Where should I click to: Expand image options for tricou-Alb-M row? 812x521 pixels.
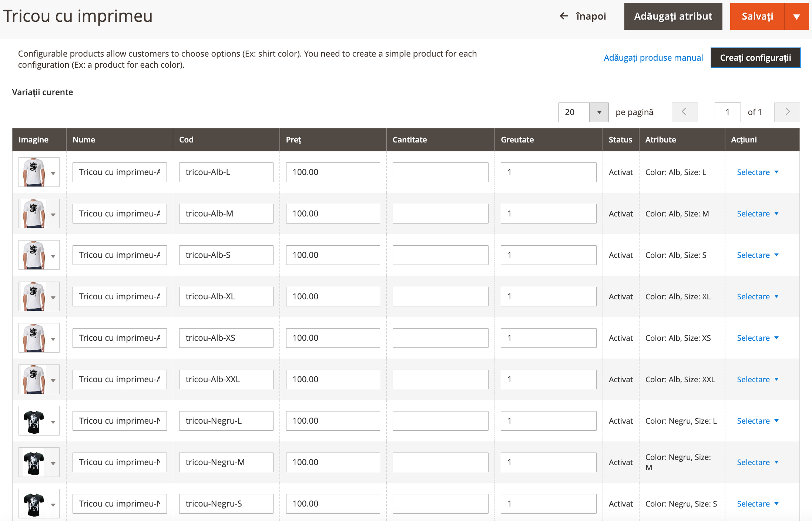pyautogui.click(x=53, y=214)
